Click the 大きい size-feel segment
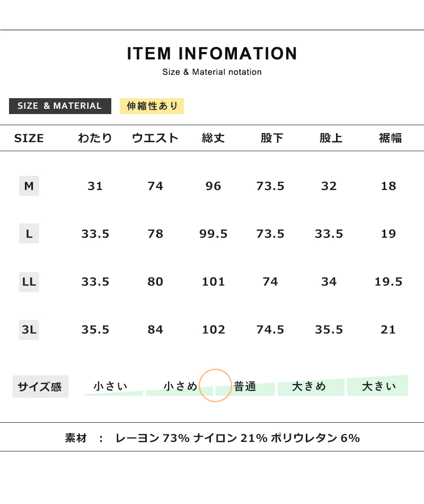The image size is (424, 504). [x=378, y=387]
